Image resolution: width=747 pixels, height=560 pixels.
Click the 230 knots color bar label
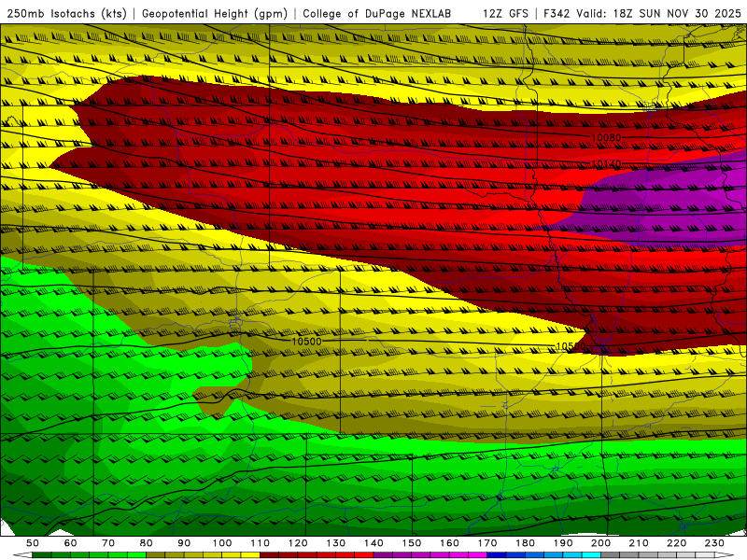(714, 543)
